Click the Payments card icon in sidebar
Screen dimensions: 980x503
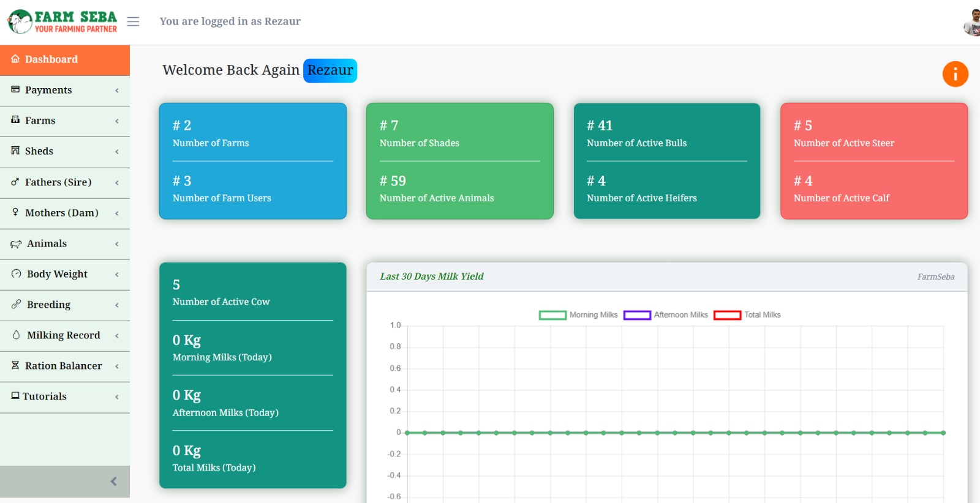click(15, 90)
